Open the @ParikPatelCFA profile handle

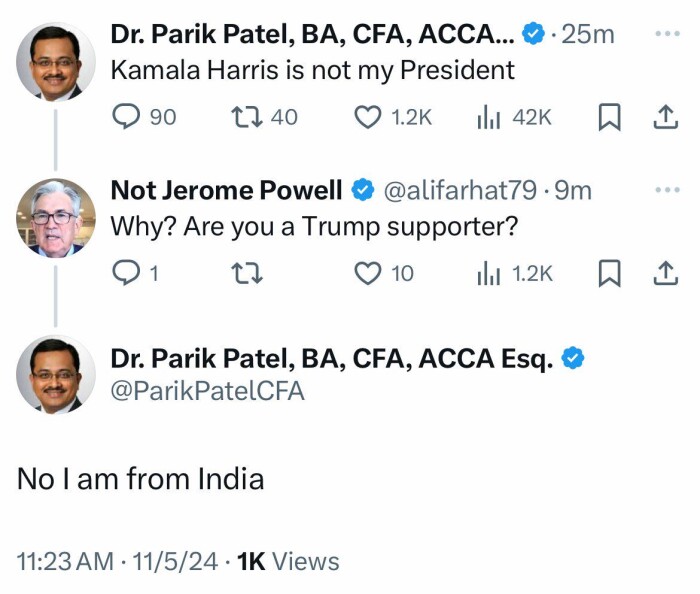click(x=207, y=392)
